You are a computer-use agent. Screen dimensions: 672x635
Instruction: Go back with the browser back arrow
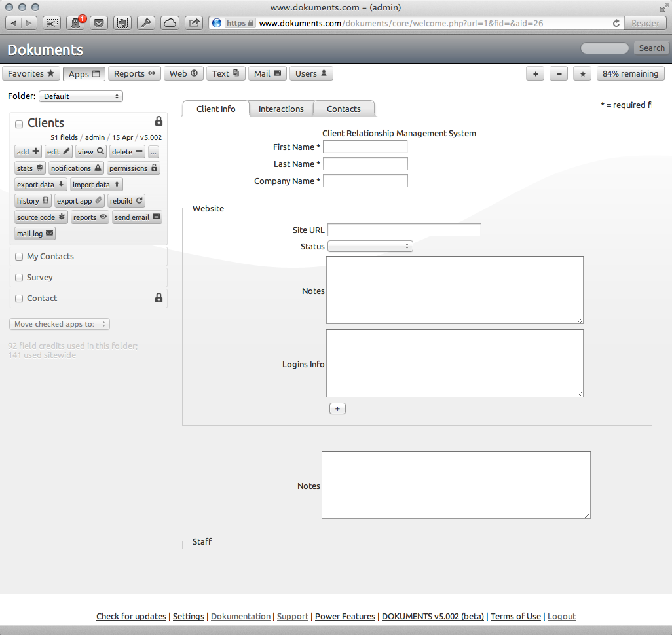pos(13,23)
